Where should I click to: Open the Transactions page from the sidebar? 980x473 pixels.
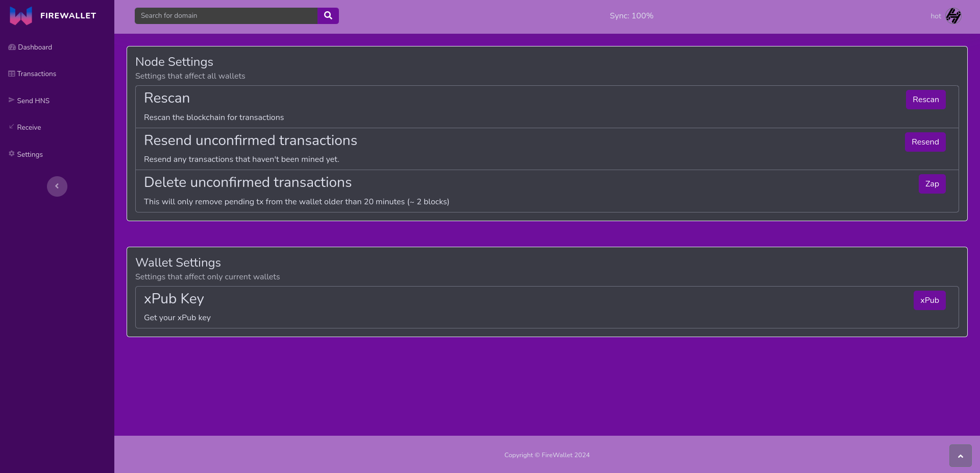tap(36, 74)
